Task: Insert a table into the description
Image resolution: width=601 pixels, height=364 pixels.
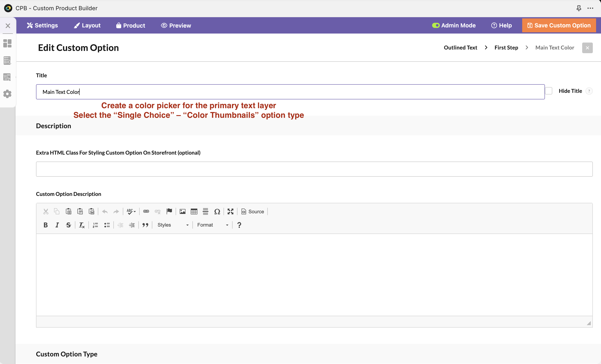Action: pyautogui.click(x=194, y=211)
